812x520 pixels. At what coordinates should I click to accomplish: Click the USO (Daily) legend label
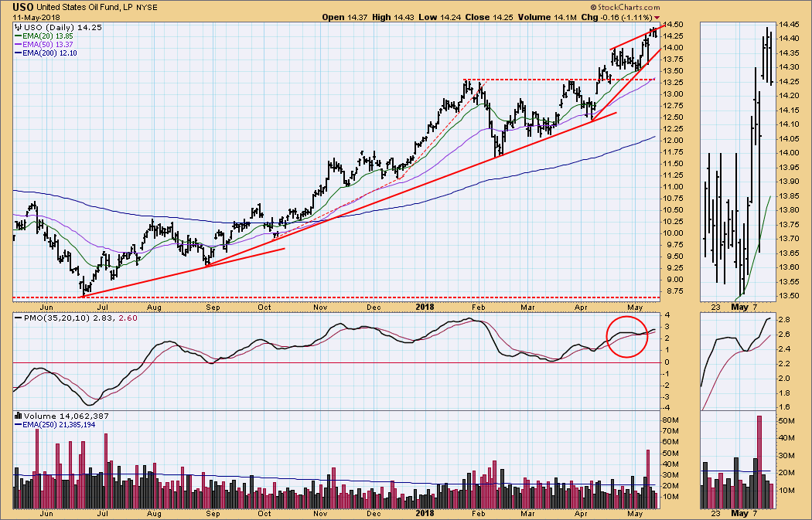click(x=49, y=27)
